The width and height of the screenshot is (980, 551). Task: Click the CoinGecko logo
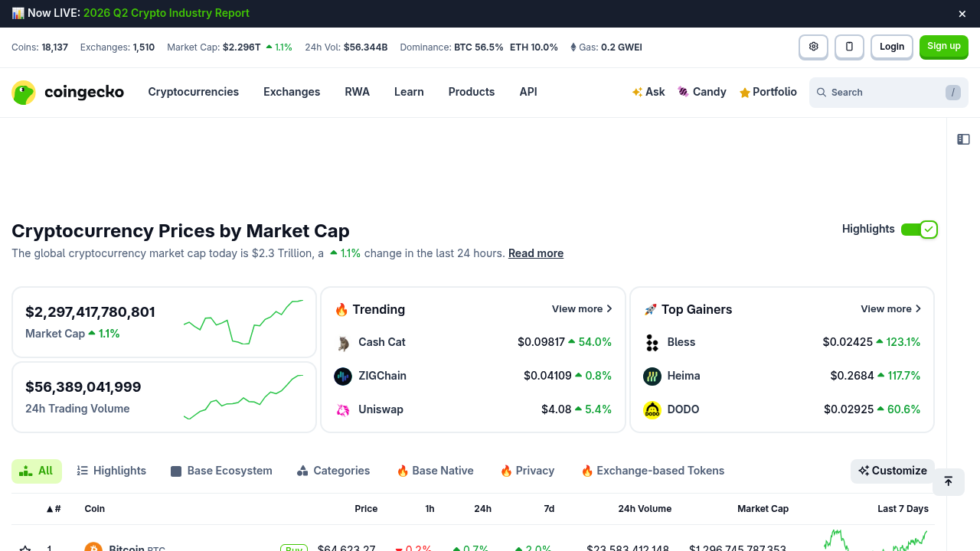67,93
